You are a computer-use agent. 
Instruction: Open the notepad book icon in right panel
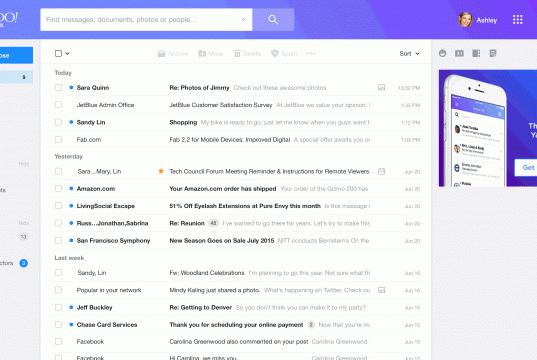tap(476, 53)
